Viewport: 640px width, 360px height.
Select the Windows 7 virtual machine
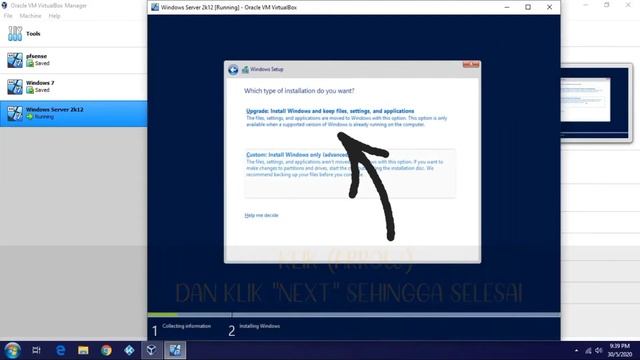click(73, 87)
